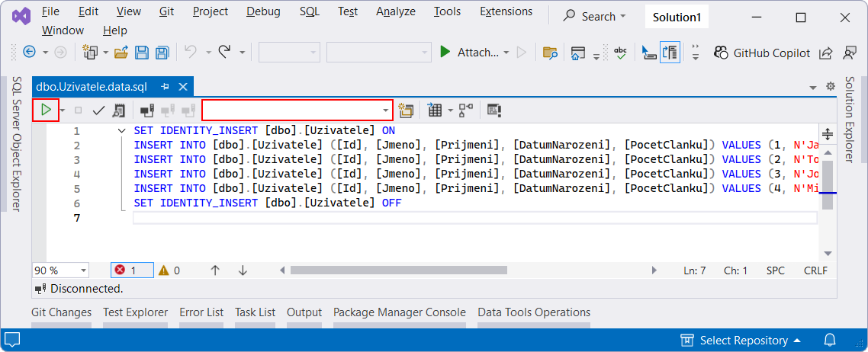Click the Redo arrow icon
Image resolution: width=868 pixels, height=352 pixels.
pyautogui.click(x=224, y=52)
